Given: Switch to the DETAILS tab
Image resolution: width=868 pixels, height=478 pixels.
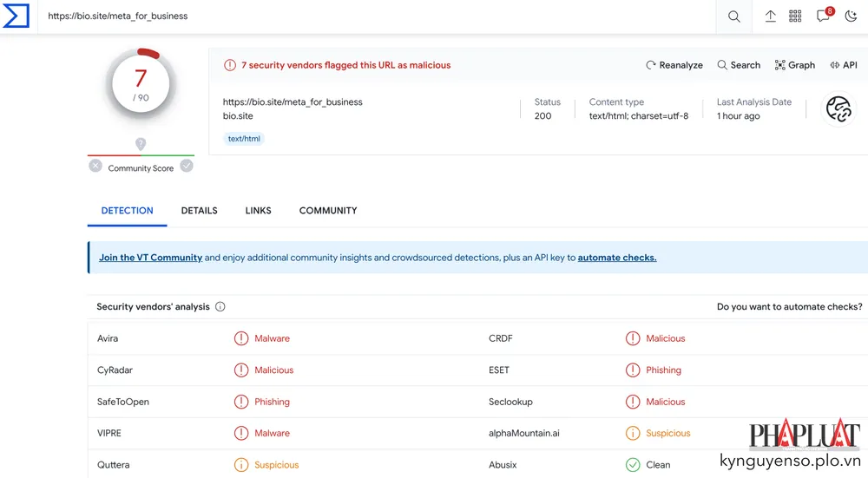Looking at the screenshot, I should 199,211.
